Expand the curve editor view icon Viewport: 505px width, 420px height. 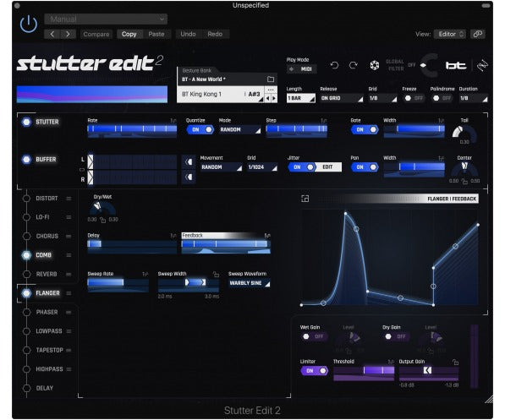(x=305, y=199)
